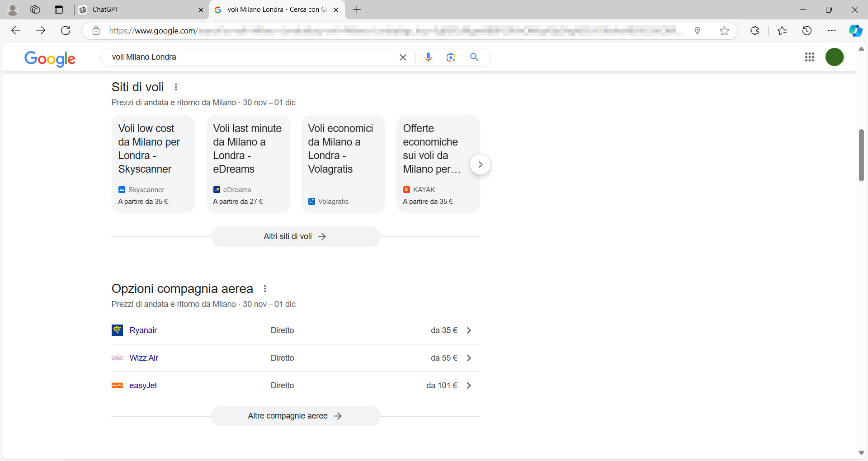Open the browser extensions icon

click(755, 30)
